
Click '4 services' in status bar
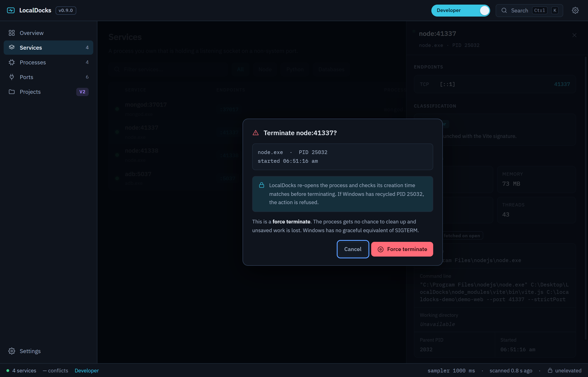point(24,370)
